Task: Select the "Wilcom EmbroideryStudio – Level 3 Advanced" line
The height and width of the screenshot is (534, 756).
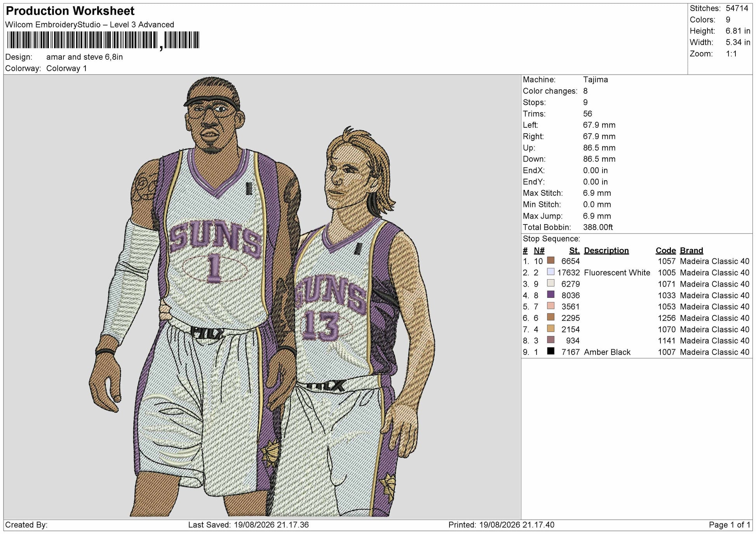Action: [x=90, y=24]
